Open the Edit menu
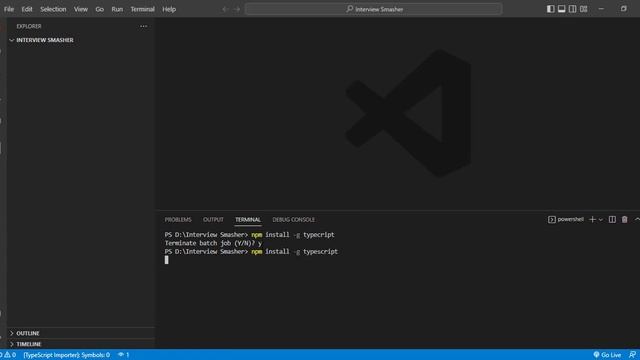The image size is (640, 360). tap(27, 9)
